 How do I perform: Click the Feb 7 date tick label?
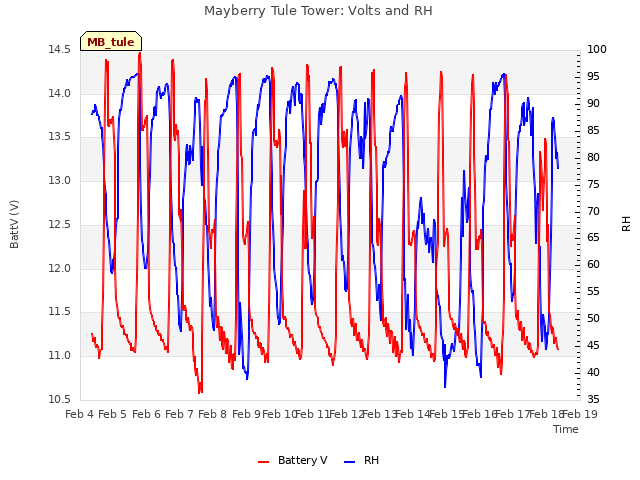(x=179, y=414)
